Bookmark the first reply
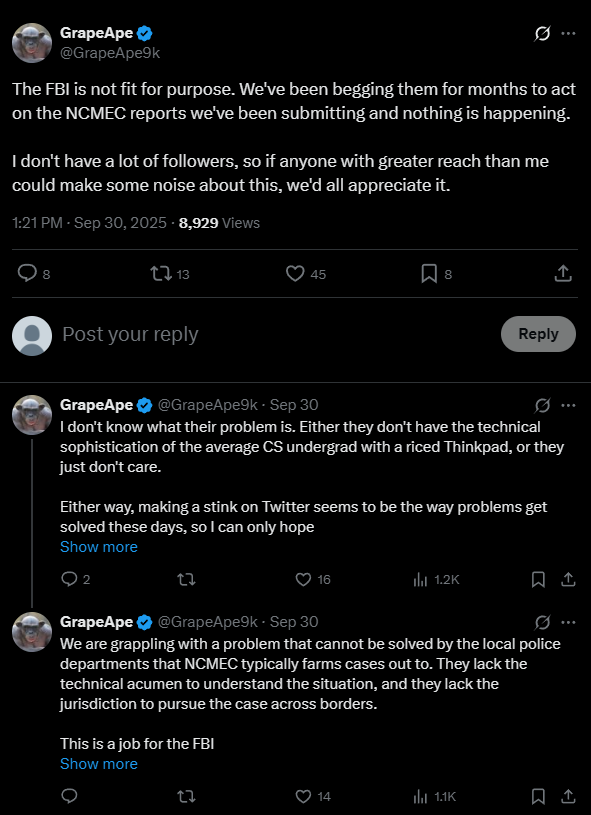The height and width of the screenshot is (815, 591). [539, 580]
